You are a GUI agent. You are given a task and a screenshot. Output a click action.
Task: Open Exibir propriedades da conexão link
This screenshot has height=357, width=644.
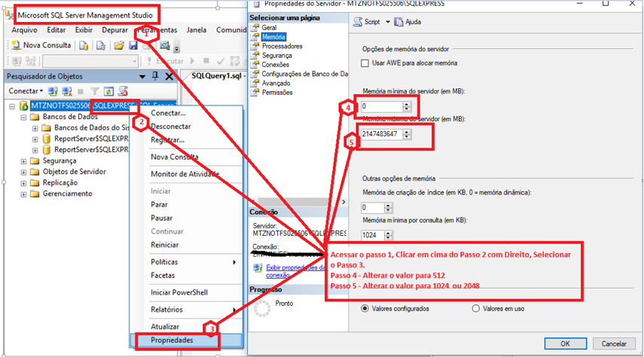click(295, 271)
